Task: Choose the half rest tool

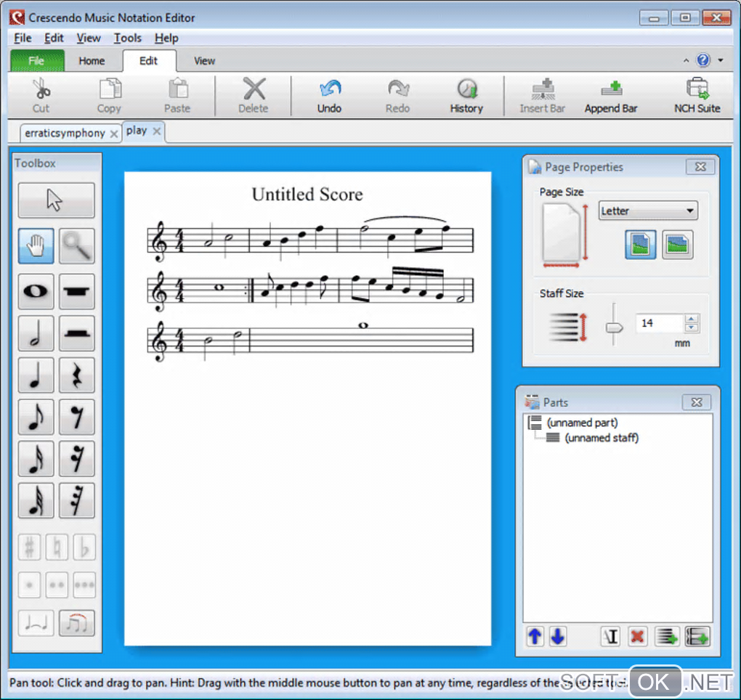Action: pos(76,333)
